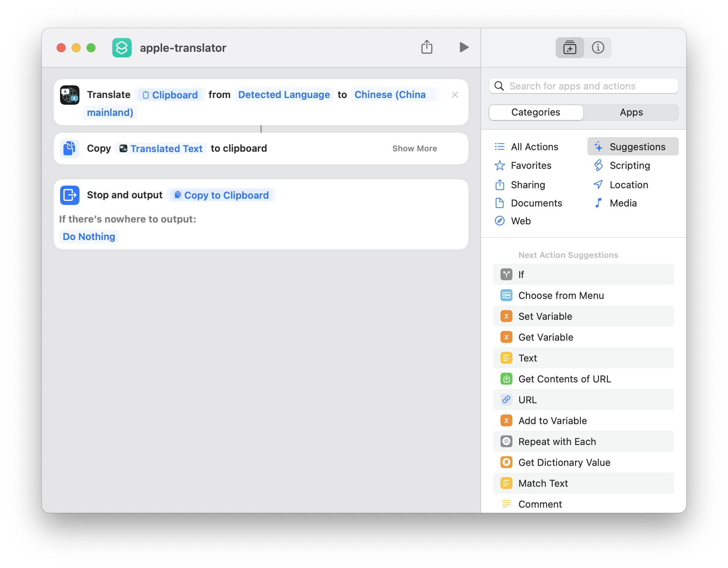Select the Categories tab
The height and width of the screenshot is (568, 728).
pyautogui.click(x=536, y=112)
